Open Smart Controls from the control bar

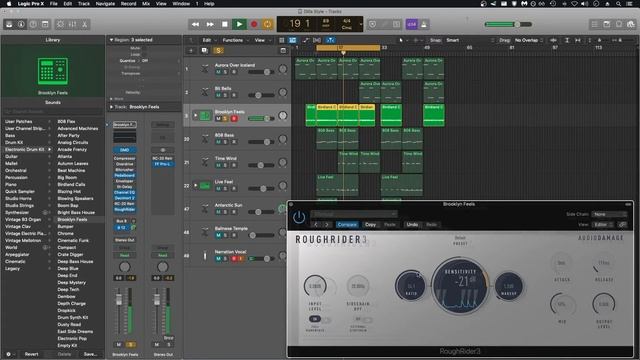click(60, 24)
